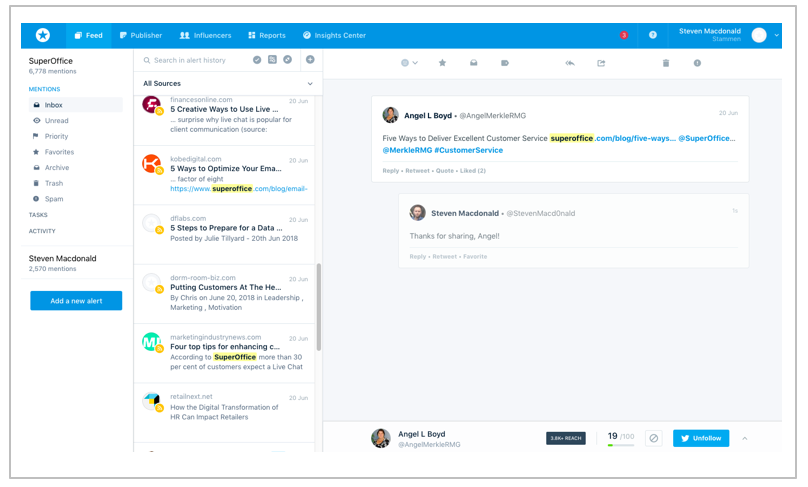Click Reply under Angel's tweet
The width and height of the screenshot is (808, 487).
point(391,171)
